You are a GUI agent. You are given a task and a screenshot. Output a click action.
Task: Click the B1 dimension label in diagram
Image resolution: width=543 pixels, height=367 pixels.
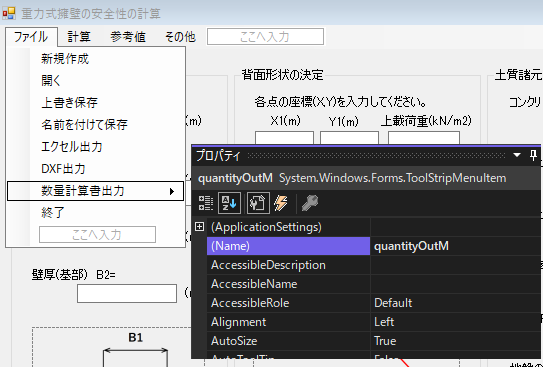point(135,338)
